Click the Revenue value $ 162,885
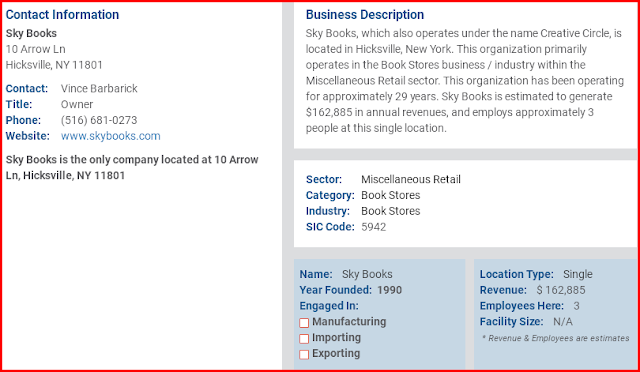This screenshot has height=372, width=640. [x=561, y=290]
